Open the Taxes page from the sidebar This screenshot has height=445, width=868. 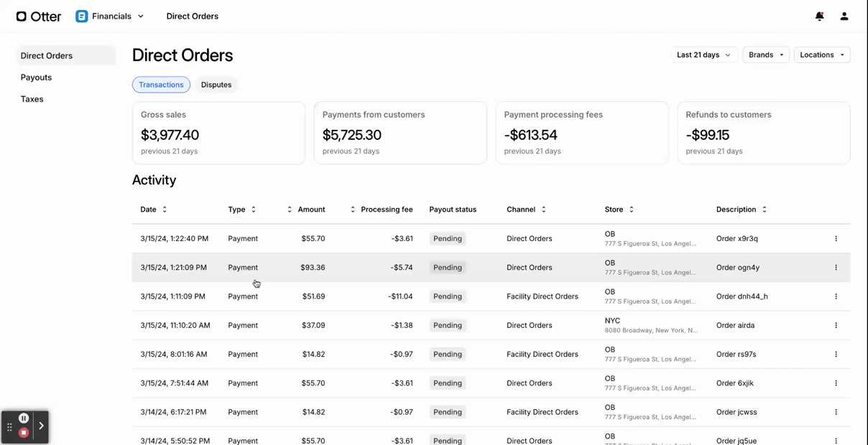click(x=32, y=98)
